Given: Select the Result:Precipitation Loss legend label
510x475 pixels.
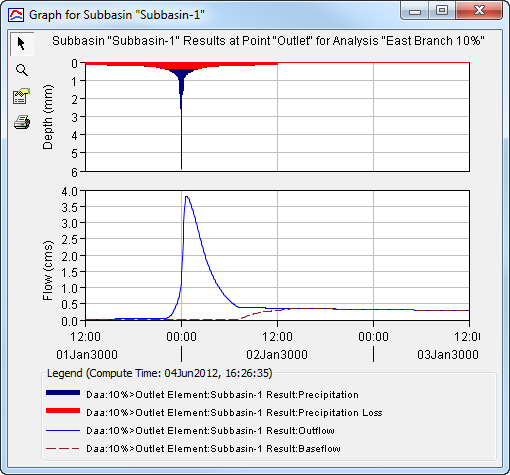Looking at the screenshot, I should coord(234,413).
